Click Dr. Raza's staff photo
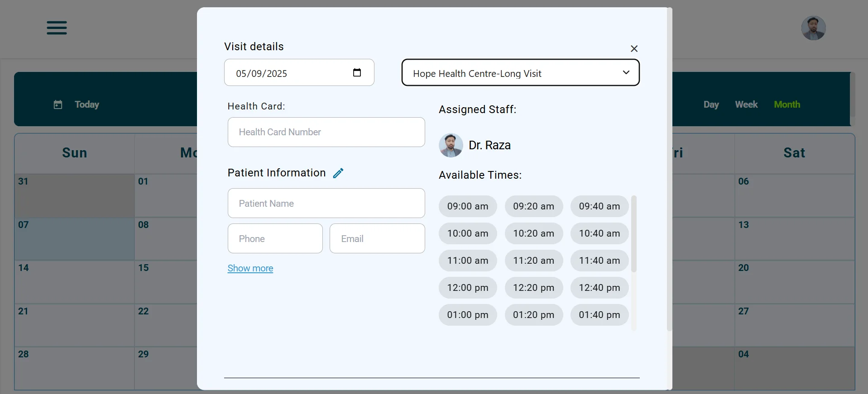The width and height of the screenshot is (868, 394). pos(451,145)
